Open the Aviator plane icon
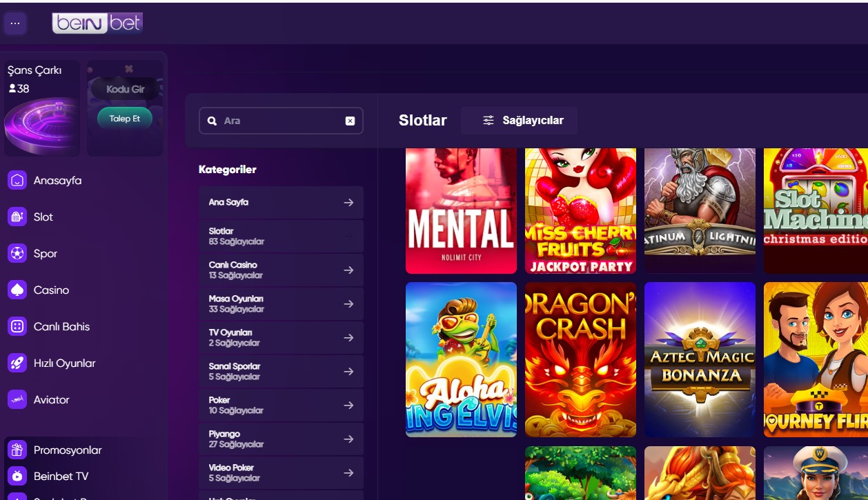The image size is (868, 500). 17,400
